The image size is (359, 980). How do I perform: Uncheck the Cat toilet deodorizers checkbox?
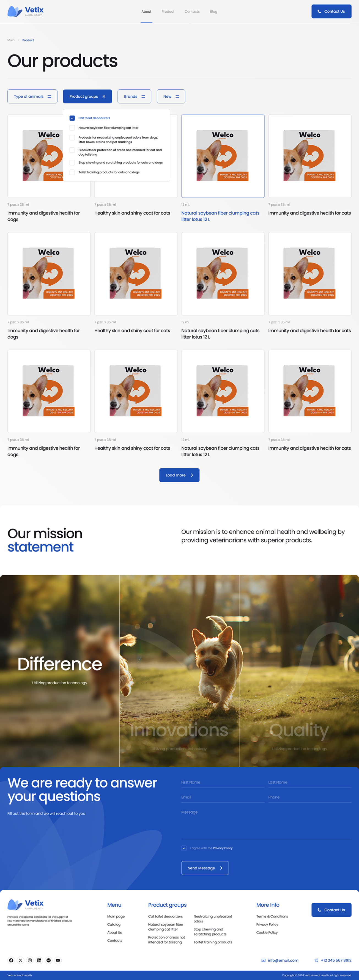coord(72,118)
